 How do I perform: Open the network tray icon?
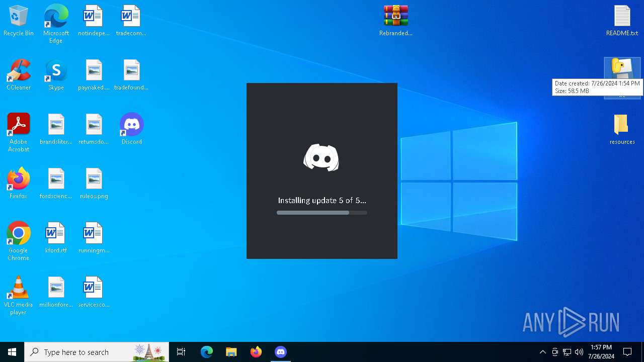[x=567, y=352]
